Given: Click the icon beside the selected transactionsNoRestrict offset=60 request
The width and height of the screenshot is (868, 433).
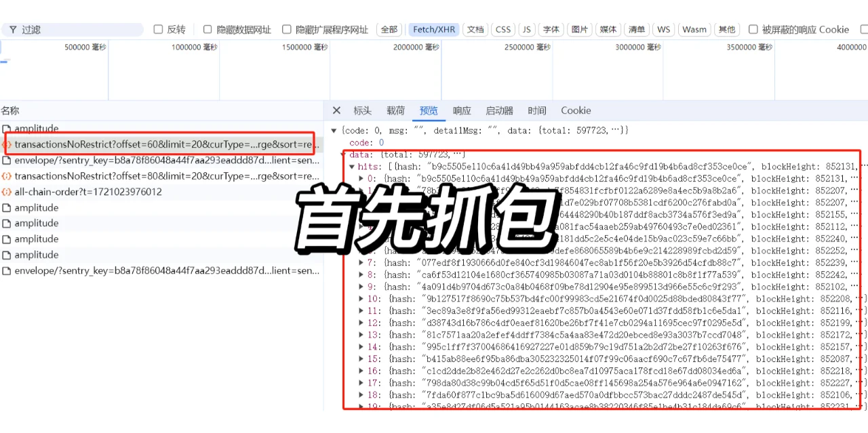Looking at the screenshot, I should (x=7, y=144).
